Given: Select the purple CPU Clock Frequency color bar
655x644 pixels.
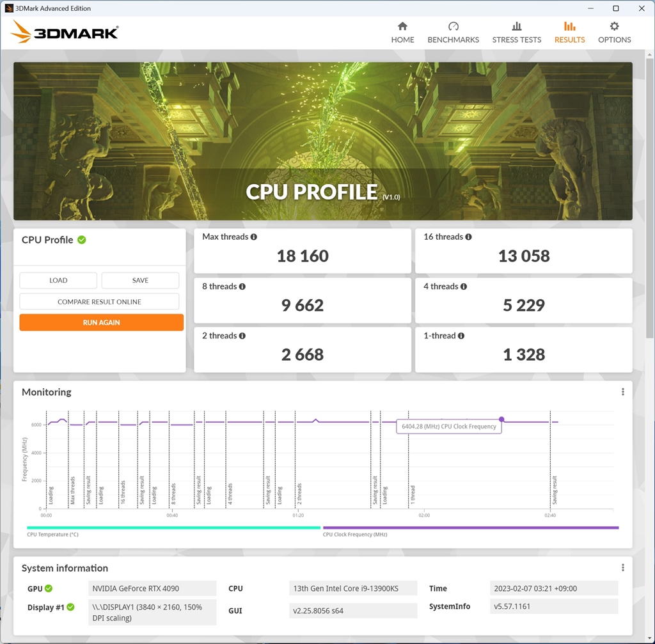Looking at the screenshot, I should [470, 527].
